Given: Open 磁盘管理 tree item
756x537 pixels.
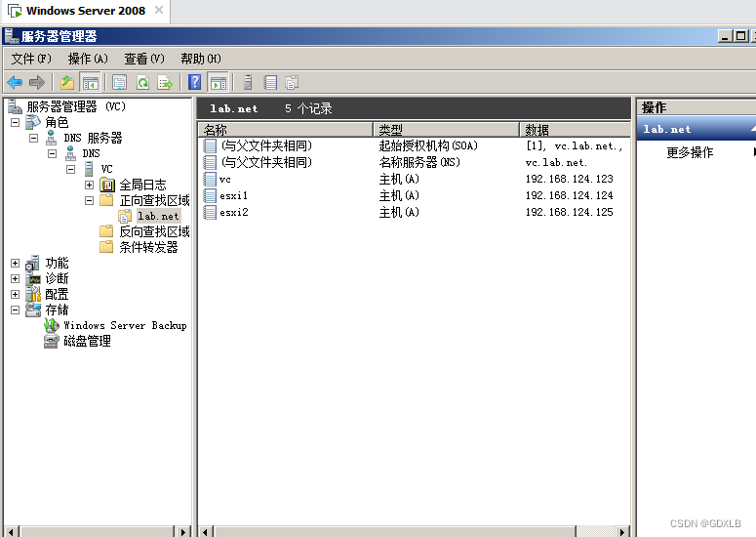Looking at the screenshot, I should point(87,341).
